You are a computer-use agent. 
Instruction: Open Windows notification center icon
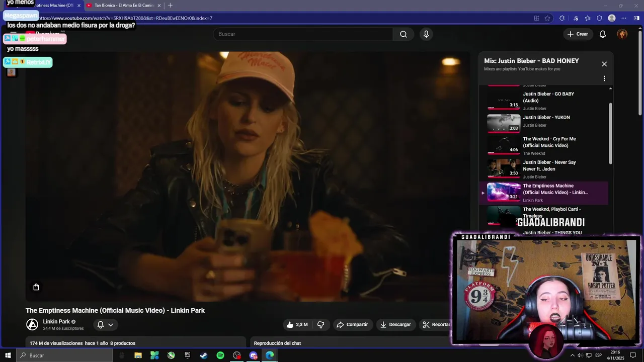coord(633,355)
